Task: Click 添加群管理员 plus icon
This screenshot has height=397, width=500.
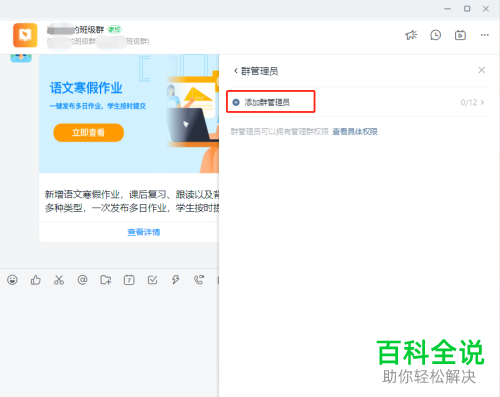Action: 236,102
